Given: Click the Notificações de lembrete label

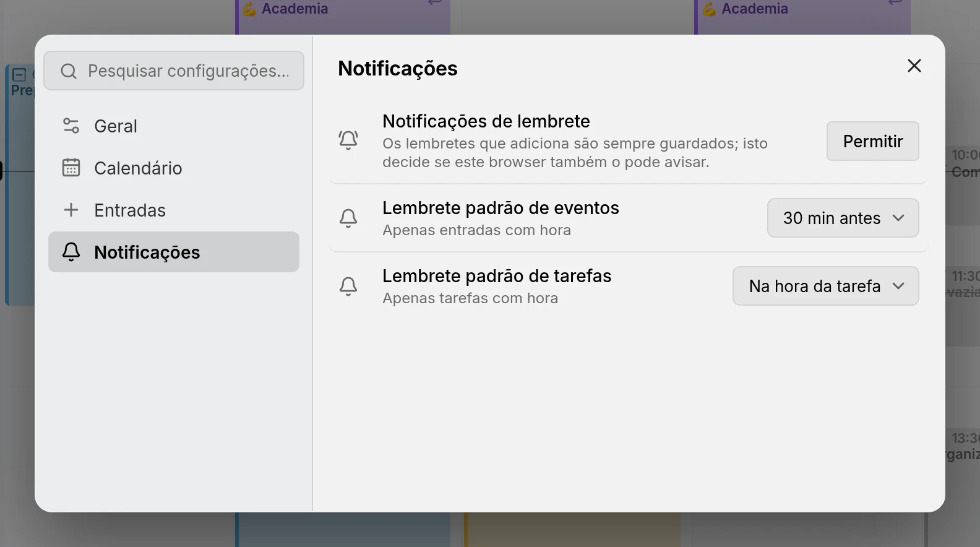Looking at the screenshot, I should point(486,121).
